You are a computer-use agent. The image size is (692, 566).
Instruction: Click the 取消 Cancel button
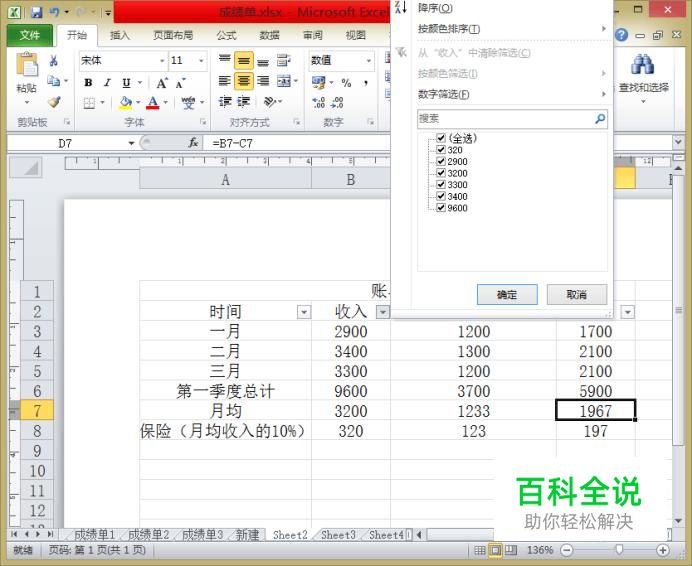pyautogui.click(x=577, y=294)
